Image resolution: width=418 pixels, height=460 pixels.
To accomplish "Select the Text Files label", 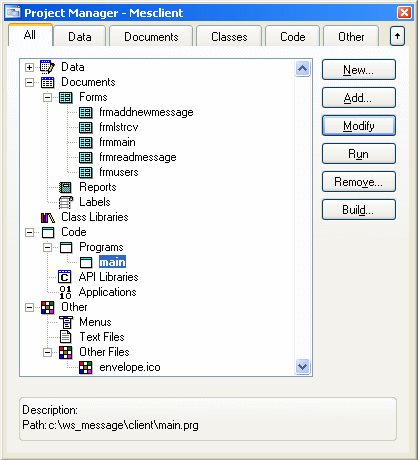I will (x=102, y=337).
